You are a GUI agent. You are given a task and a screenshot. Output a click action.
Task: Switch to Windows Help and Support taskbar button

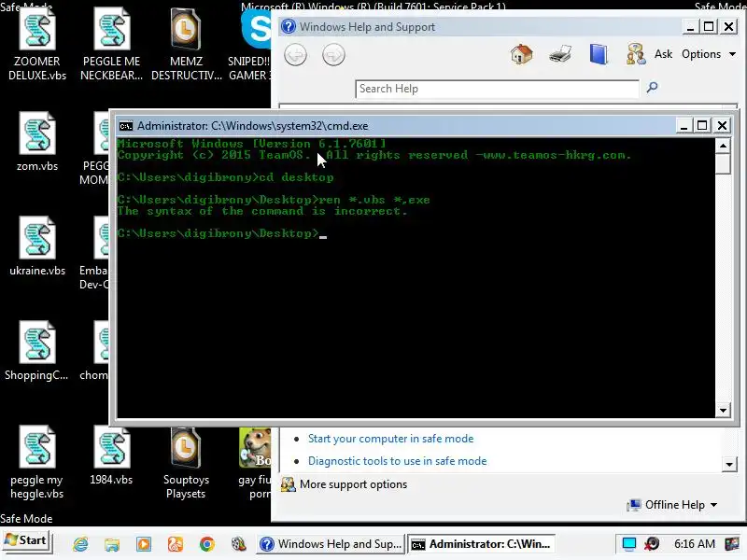coord(331,544)
